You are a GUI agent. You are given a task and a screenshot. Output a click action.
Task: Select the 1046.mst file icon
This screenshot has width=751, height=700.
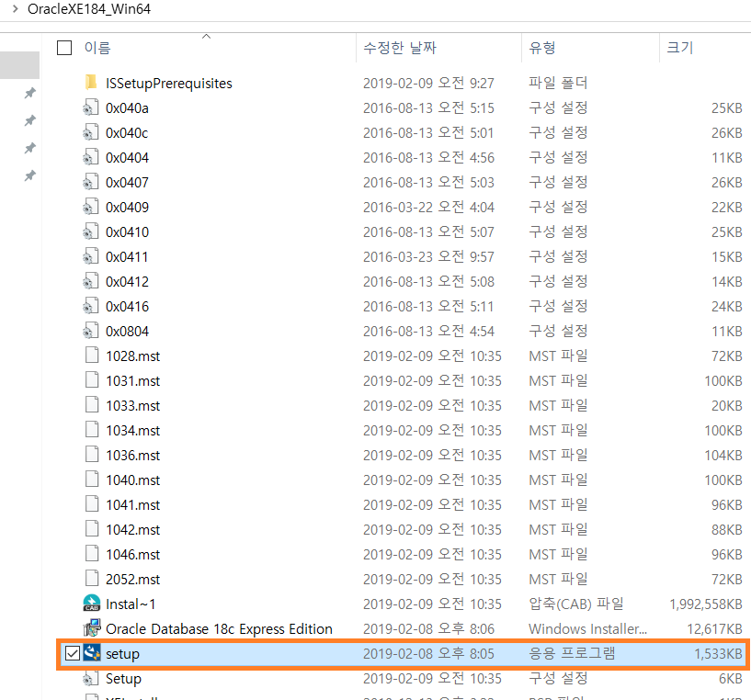click(92, 555)
